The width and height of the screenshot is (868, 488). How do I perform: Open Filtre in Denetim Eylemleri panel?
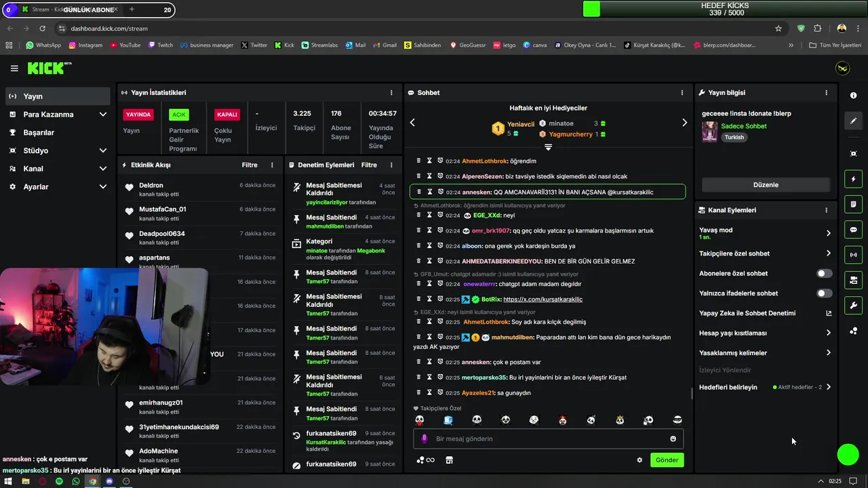[x=369, y=165]
